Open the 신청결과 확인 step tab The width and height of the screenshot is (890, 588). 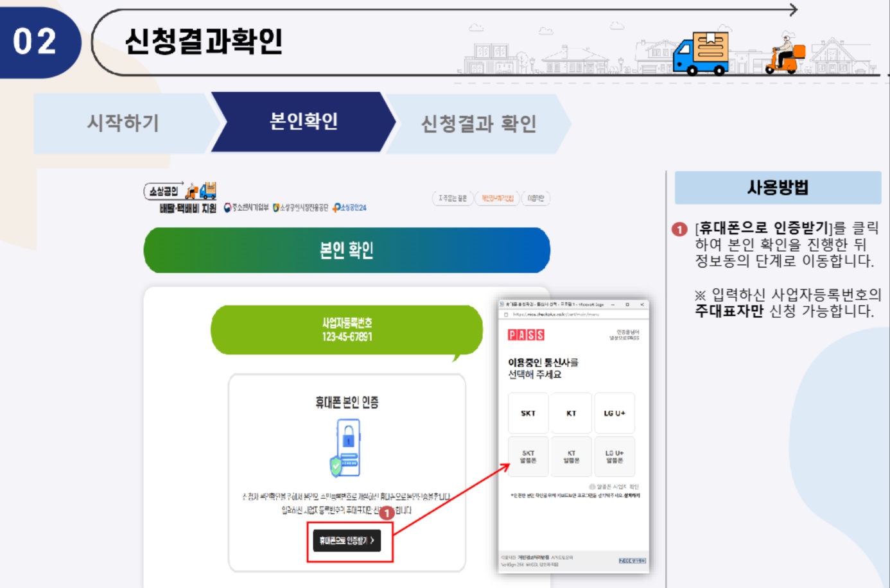(x=478, y=123)
